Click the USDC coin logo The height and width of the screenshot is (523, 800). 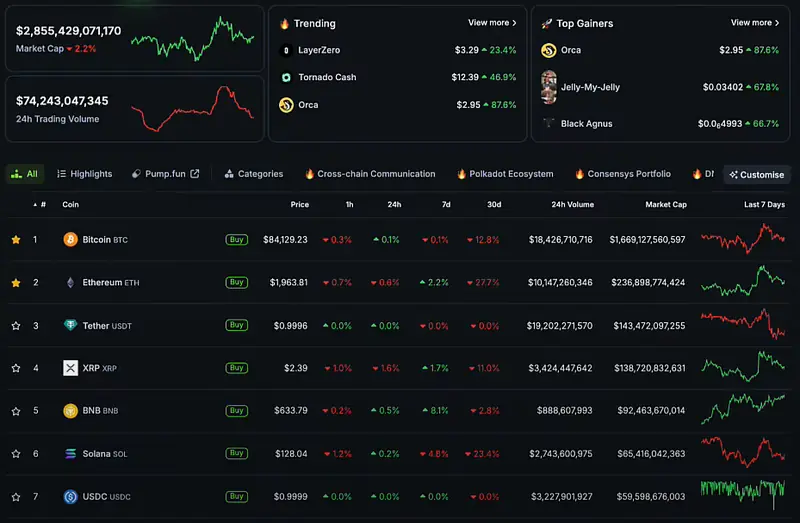70,496
